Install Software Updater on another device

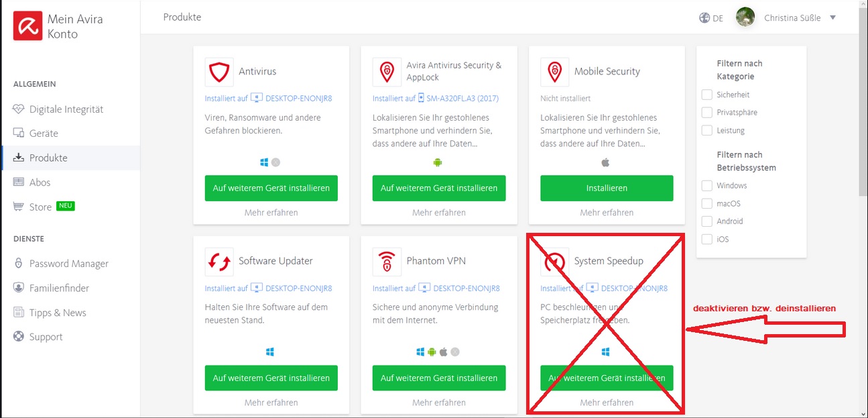point(271,378)
